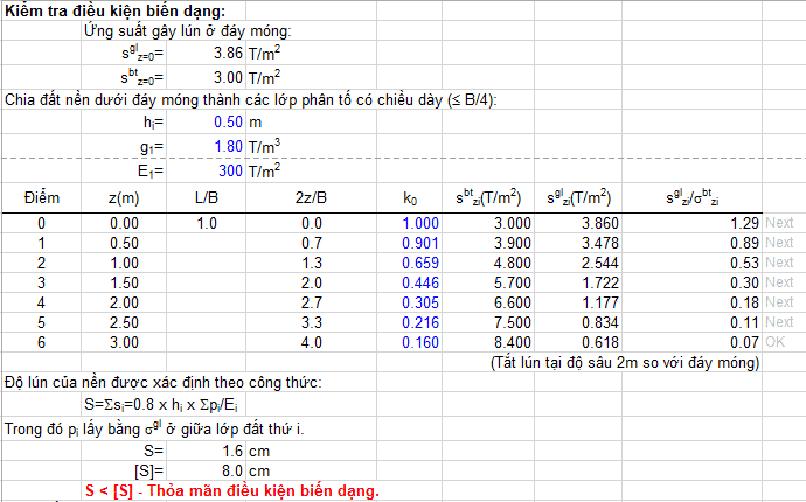Select the k0 value 0.305
Image resolution: width=806 pixels, height=502 pixels.
tap(420, 303)
